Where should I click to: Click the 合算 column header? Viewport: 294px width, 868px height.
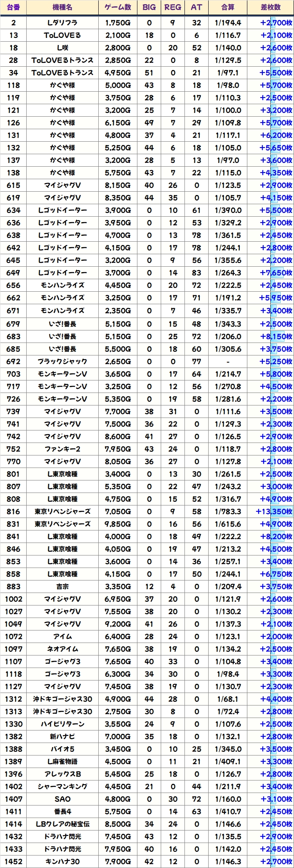click(228, 7)
